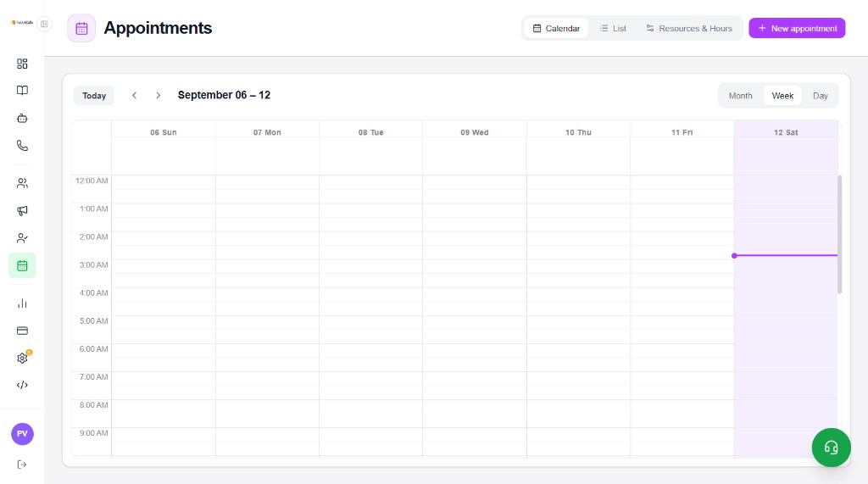Open the AI agent robot icon
This screenshot has height=484, width=868.
tap(22, 118)
